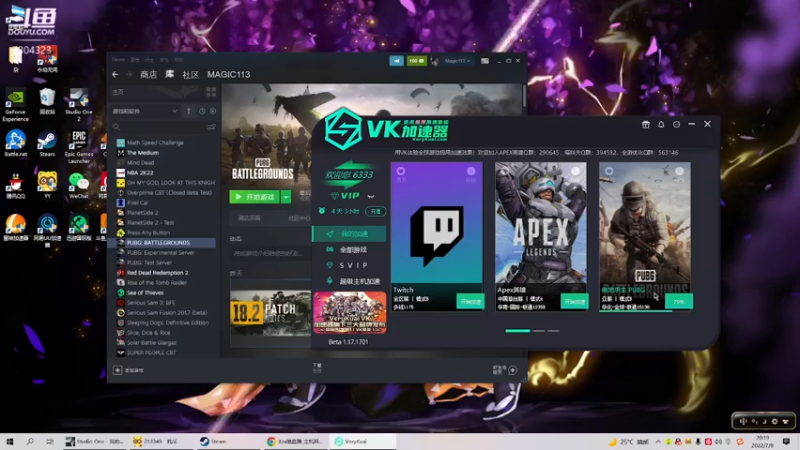Image resolution: width=800 pixels, height=450 pixels.
Task: Expand the arrow next to 开始游戏 button
Action: point(286,197)
